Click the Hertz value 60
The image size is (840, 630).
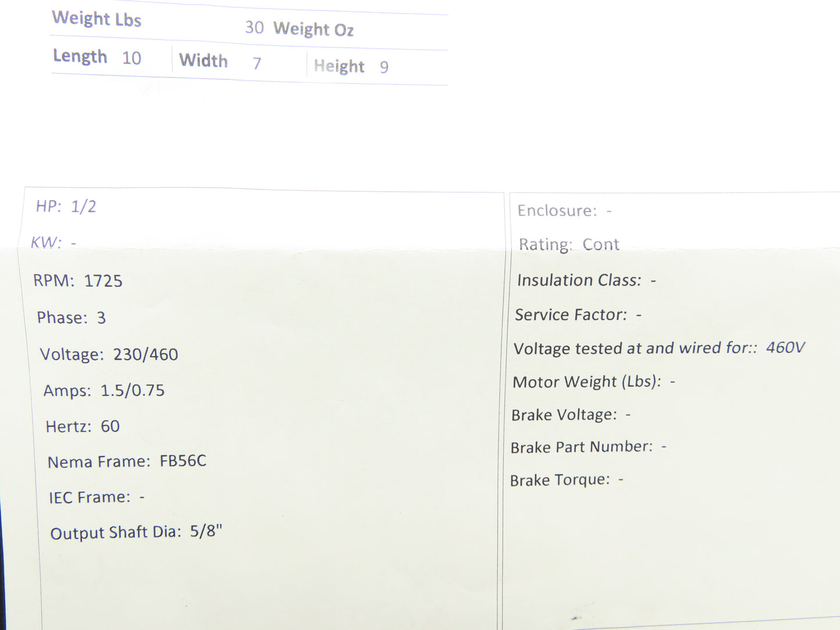click(x=110, y=427)
